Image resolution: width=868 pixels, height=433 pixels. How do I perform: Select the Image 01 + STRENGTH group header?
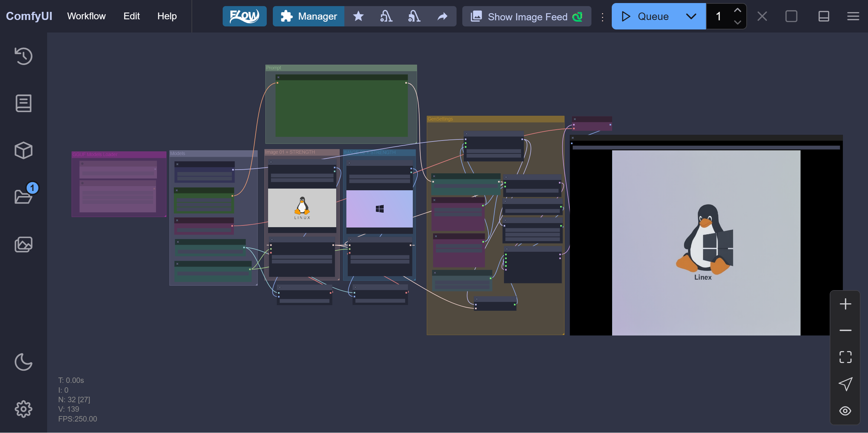[302, 152]
